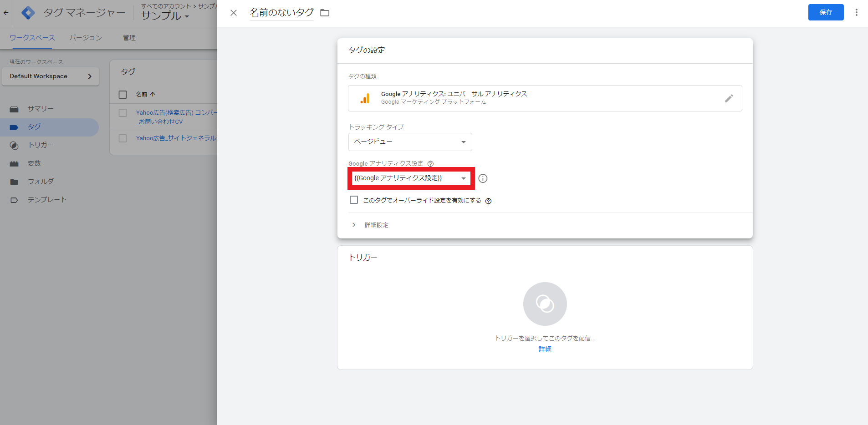Viewport: 868px width, 425px height.
Task: Click the 詳細 link under the trigger area
Action: [x=545, y=349]
